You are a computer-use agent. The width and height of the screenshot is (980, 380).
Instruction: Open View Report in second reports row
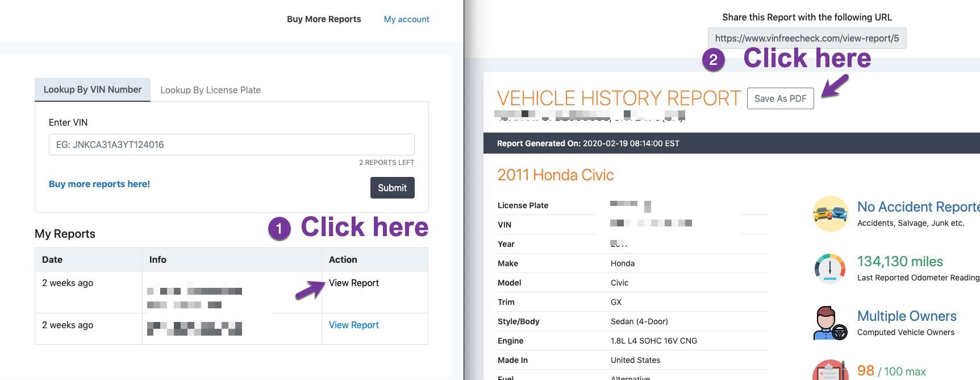pos(354,325)
